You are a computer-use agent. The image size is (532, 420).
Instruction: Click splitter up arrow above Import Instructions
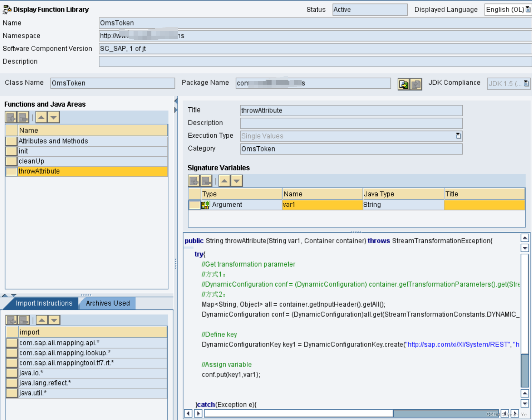(x=5, y=295)
